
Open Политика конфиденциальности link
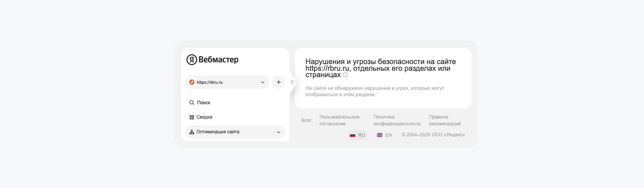point(397,120)
